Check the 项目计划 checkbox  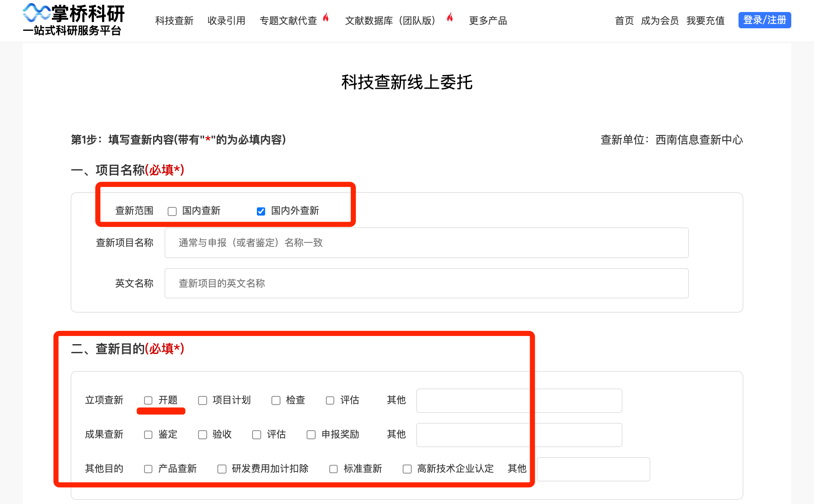(202, 400)
